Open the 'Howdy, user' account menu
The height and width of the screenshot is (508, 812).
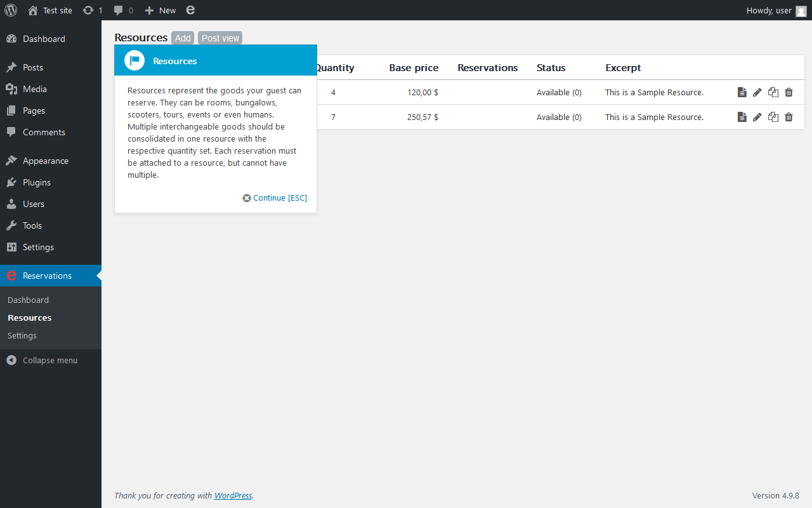pos(776,10)
